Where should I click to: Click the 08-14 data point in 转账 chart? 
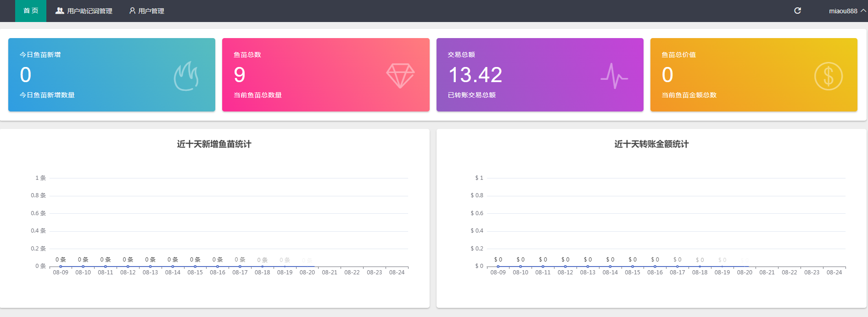(610, 266)
